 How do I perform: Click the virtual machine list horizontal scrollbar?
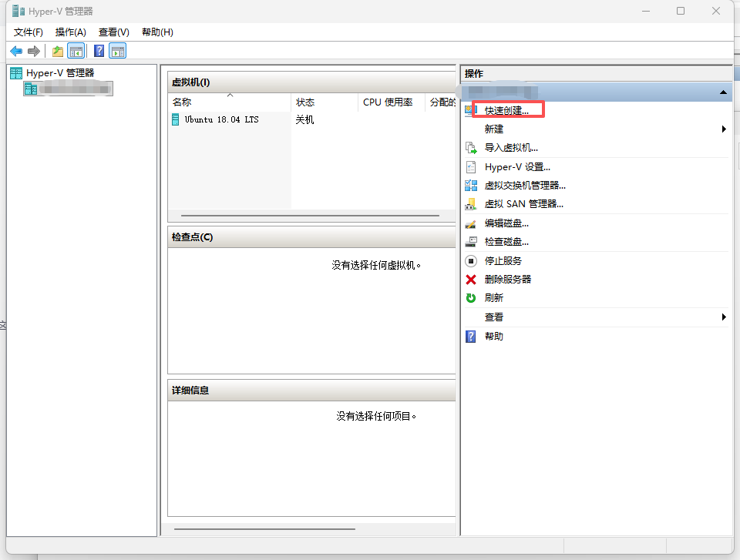[x=310, y=216]
